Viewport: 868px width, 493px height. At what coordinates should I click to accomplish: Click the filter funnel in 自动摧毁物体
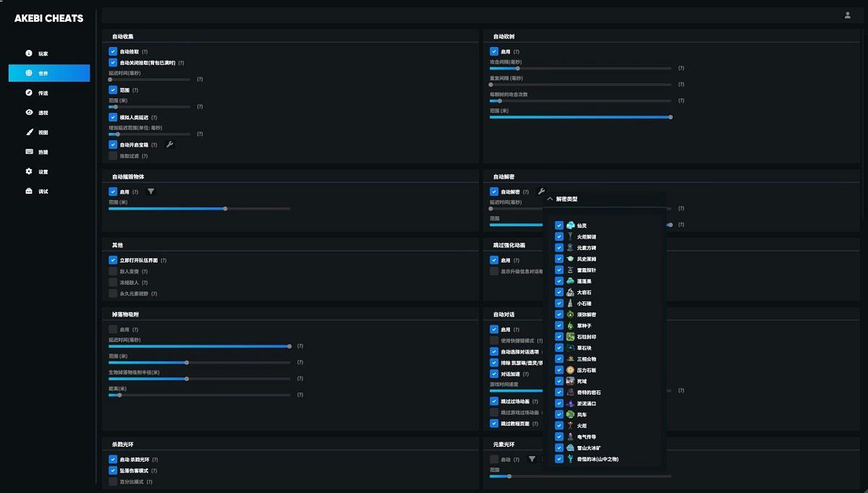(x=150, y=192)
